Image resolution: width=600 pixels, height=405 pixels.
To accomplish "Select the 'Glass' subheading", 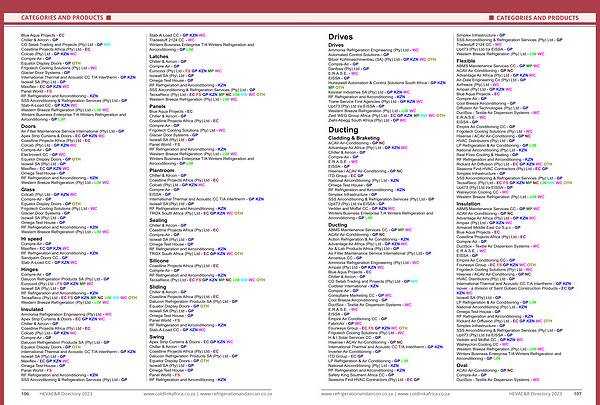I will point(28,189).
